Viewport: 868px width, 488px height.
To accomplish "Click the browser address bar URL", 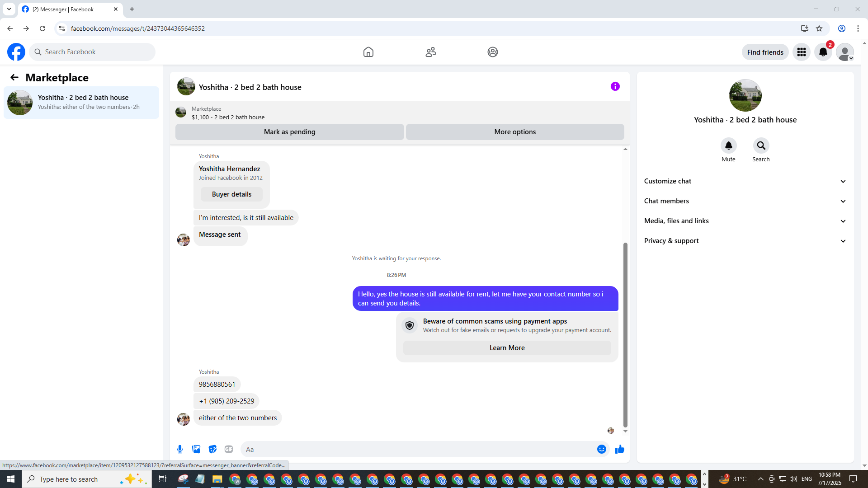I will (137, 28).
